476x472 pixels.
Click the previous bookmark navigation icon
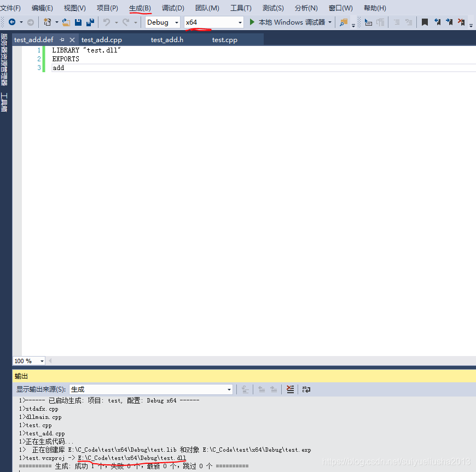point(437,22)
